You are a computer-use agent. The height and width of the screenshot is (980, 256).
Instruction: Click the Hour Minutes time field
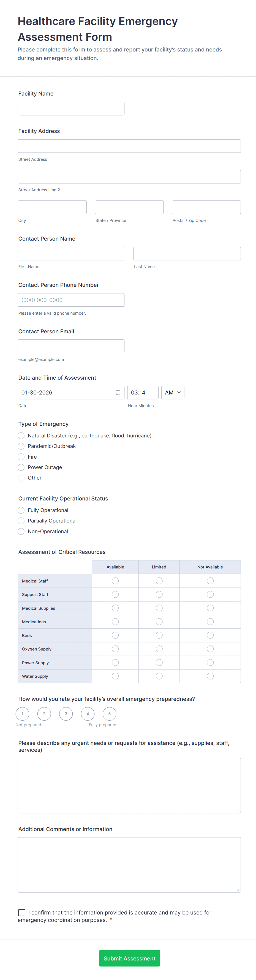point(143,392)
